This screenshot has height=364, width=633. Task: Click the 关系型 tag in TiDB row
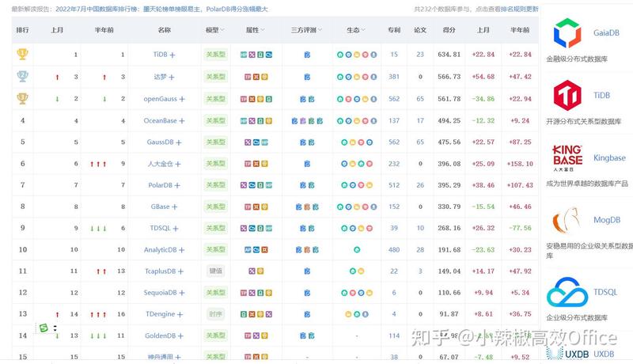click(x=215, y=55)
